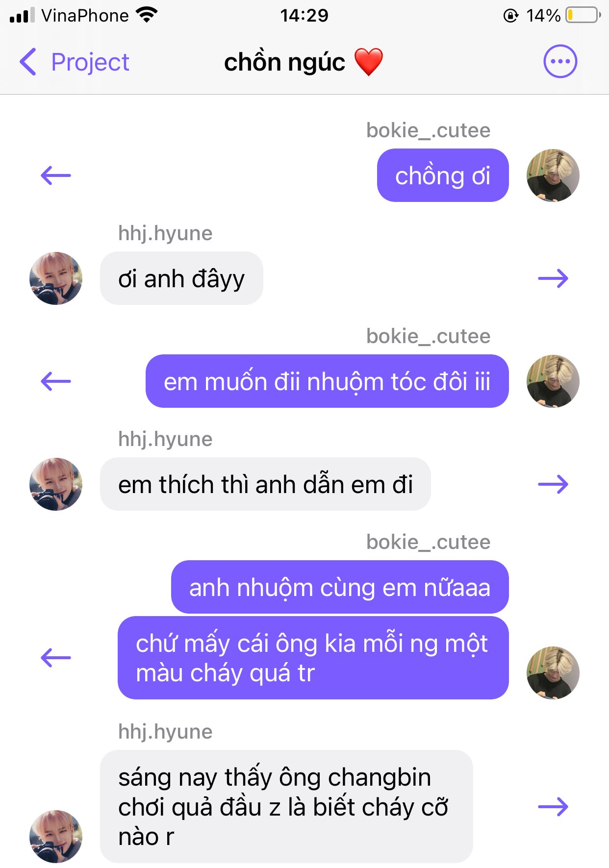Image resolution: width=609 pixels, height=868 pixels.
Task: Select the 'chồng ơi' message bubble
Action: [443, 175]
